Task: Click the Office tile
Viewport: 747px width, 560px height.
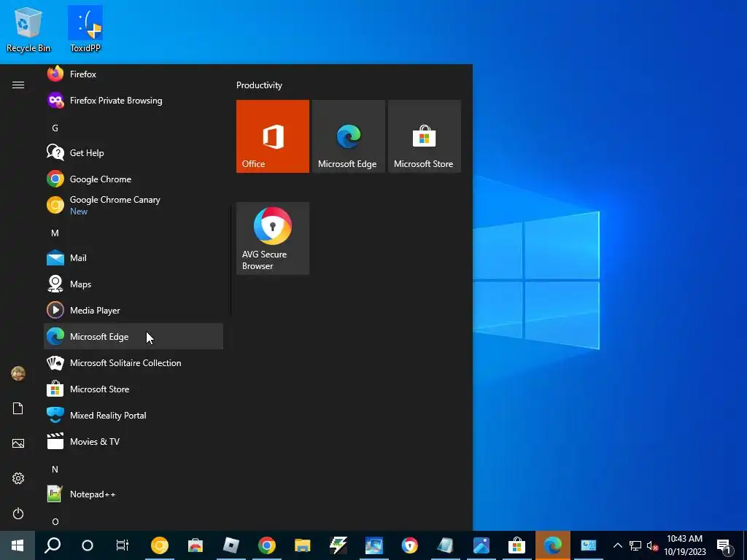Action: [x=273, y=136]
